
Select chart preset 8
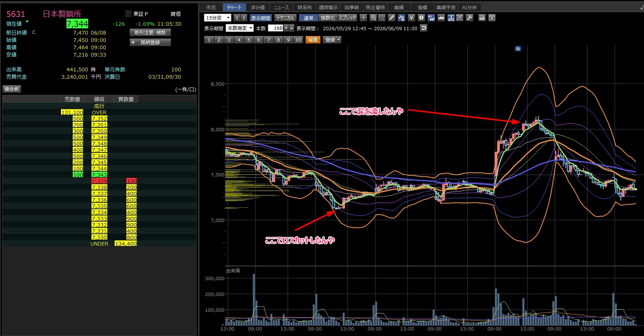[278, 40]
